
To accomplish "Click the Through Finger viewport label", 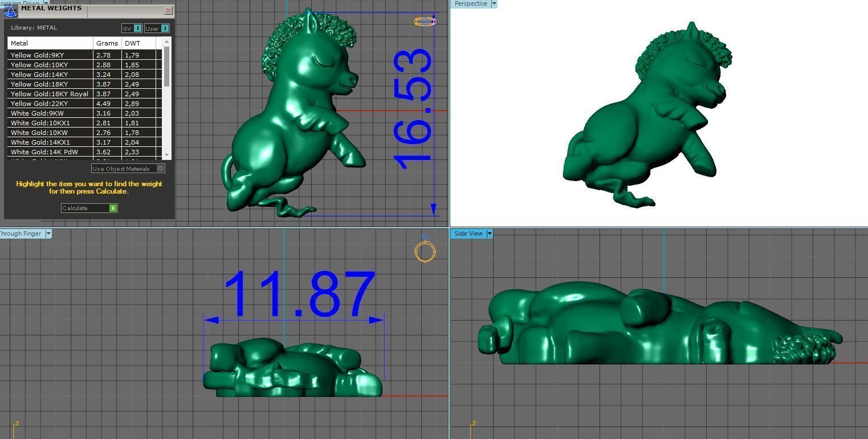I will coord(21,233).
